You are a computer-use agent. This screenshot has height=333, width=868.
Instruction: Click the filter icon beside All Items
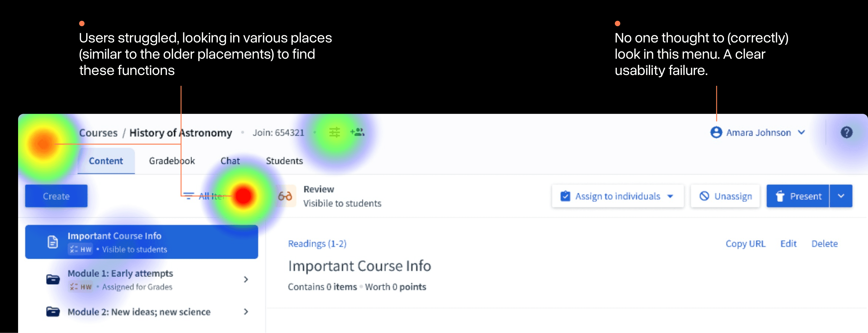point(188,196)
